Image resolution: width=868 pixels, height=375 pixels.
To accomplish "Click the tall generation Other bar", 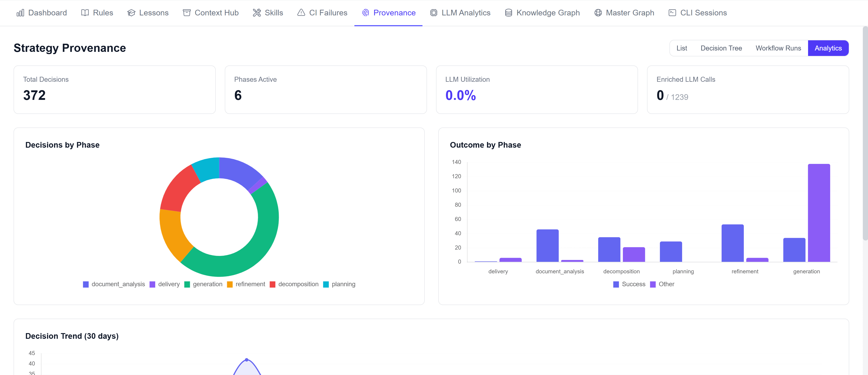I will point(819,213).
